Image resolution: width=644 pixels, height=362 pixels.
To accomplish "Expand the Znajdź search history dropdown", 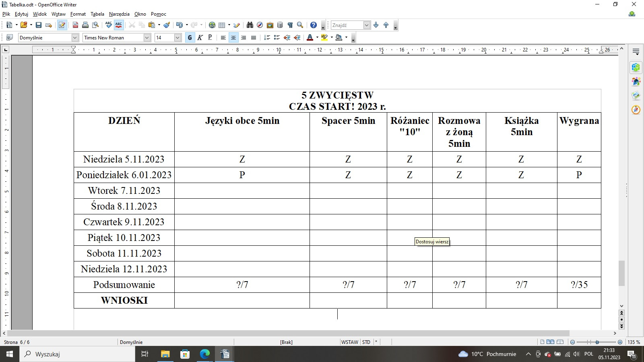I will (367, 25).
